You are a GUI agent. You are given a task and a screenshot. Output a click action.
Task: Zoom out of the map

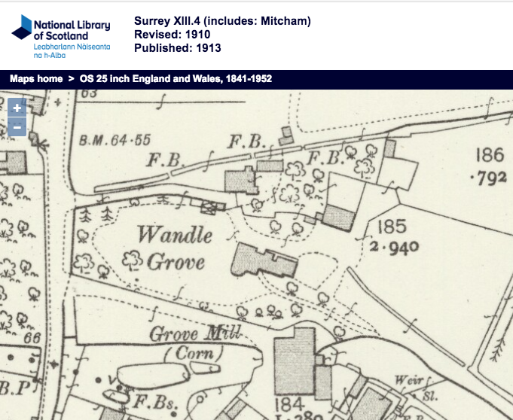point(17,127)
